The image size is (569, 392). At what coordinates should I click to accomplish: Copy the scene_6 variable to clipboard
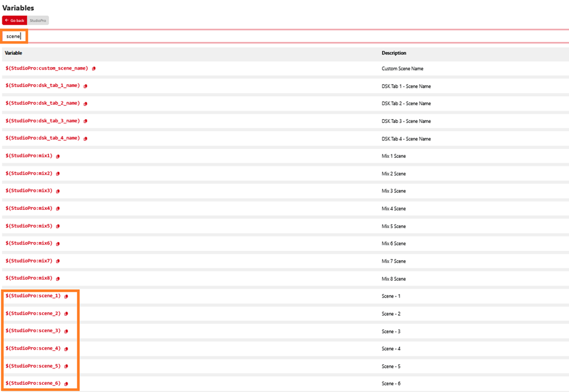pyautogui.click(x=66, y=383)
